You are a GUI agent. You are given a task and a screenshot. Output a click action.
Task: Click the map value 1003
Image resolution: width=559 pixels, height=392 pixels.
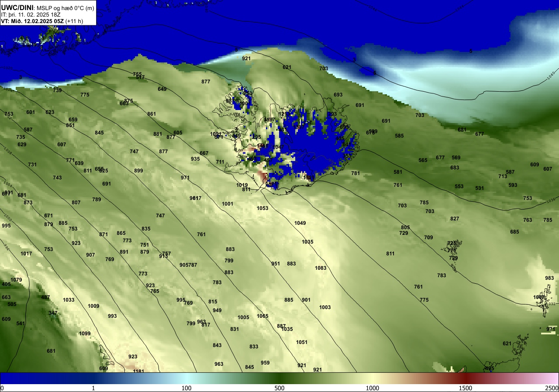pyautogui.click(x=325, y=307)
